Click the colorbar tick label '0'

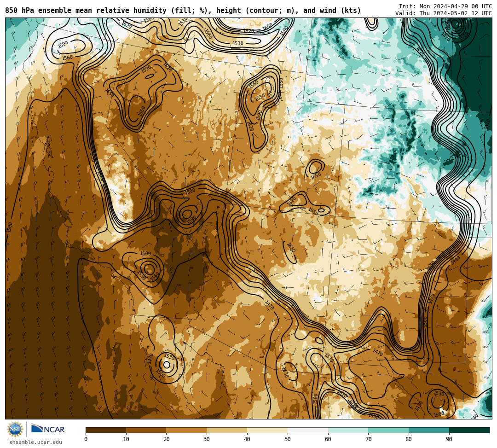86,439
